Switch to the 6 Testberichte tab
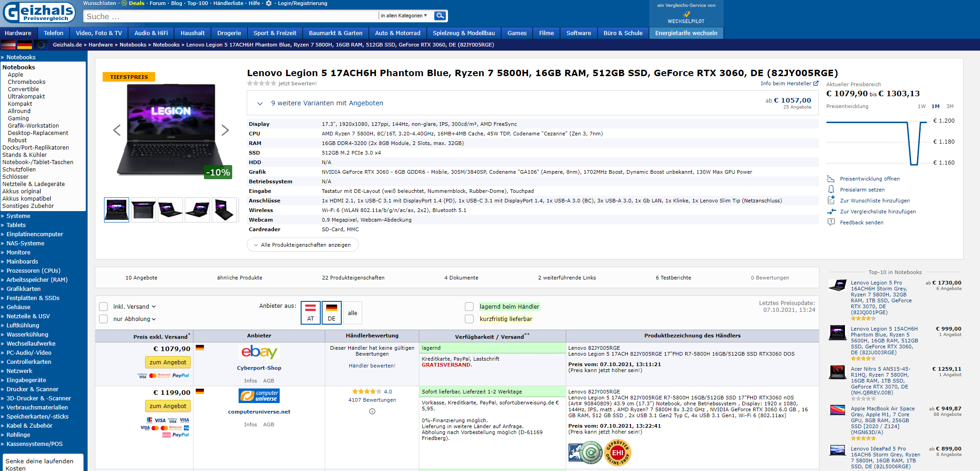The height and width of the screenshot is (471, 980). pos(673,278)
